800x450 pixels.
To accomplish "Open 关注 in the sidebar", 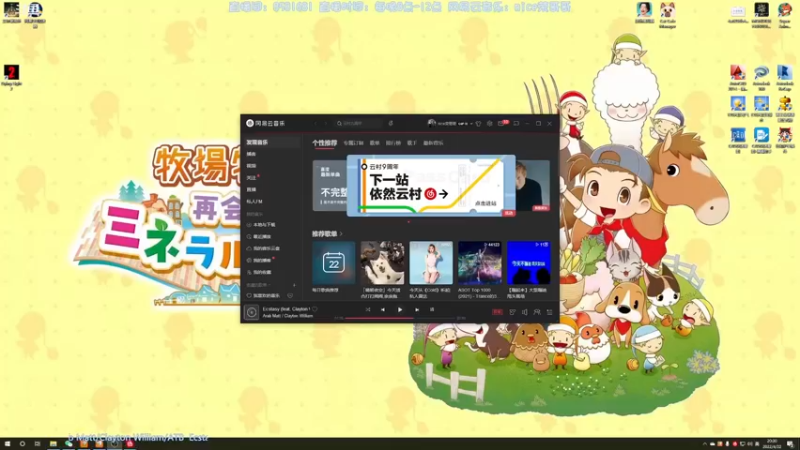I will (252, 178).
